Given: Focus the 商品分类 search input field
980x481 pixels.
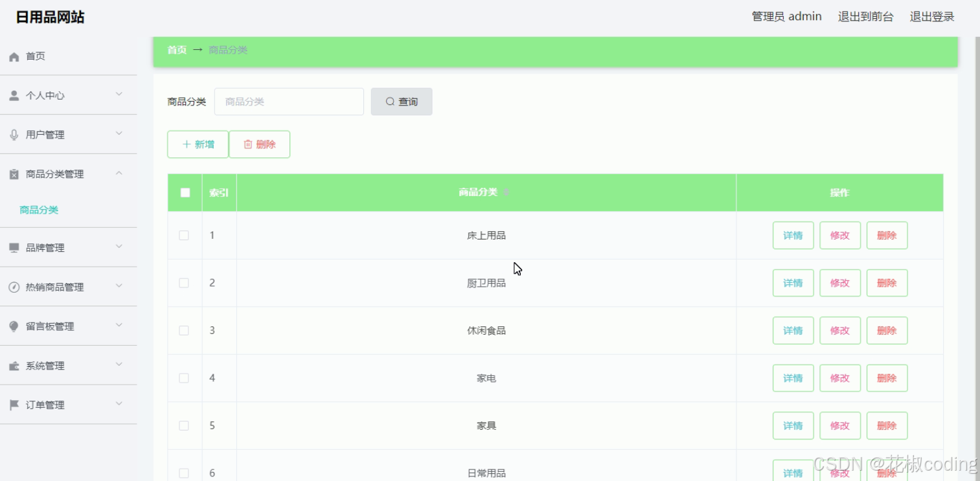Looking at the screenshot, I should pyautogui.click(x=289, y=102).
